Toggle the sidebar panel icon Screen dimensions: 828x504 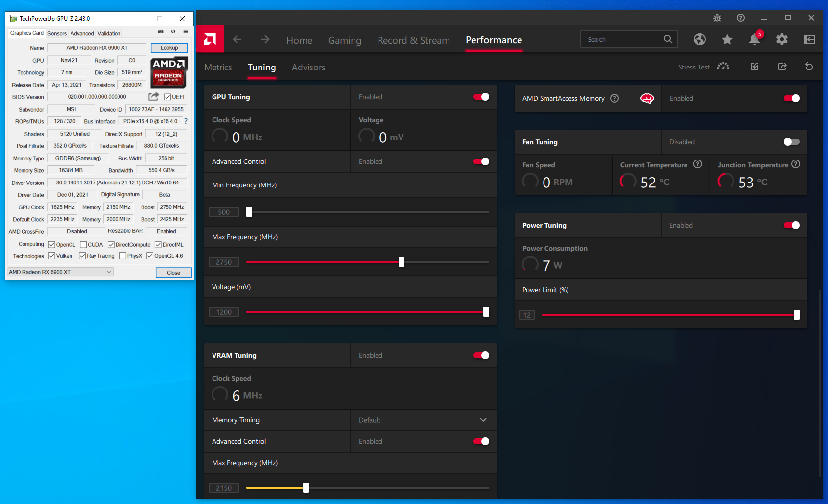coord(809,39)
